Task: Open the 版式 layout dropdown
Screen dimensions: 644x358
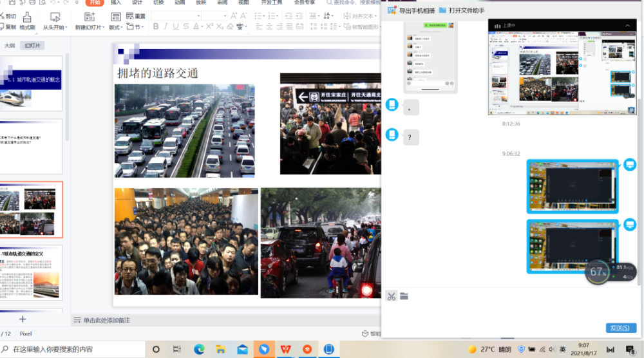Action: point(115,27)
